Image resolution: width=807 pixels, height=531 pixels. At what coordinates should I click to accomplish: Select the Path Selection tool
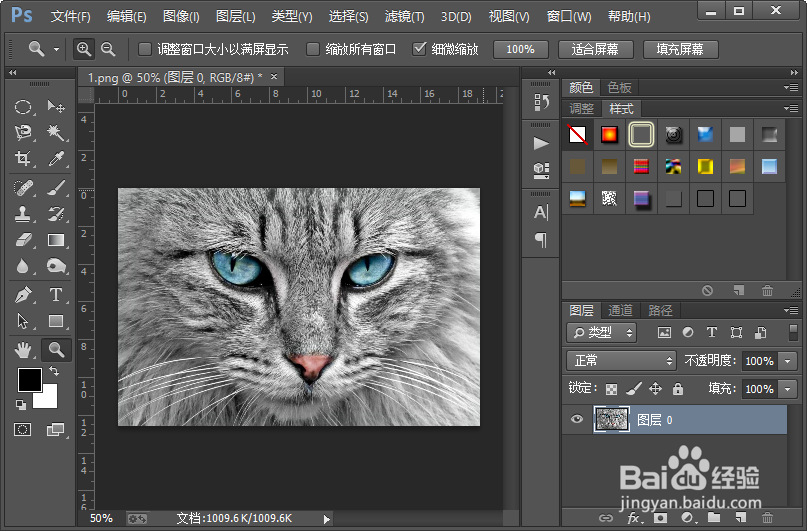(23, 321)
